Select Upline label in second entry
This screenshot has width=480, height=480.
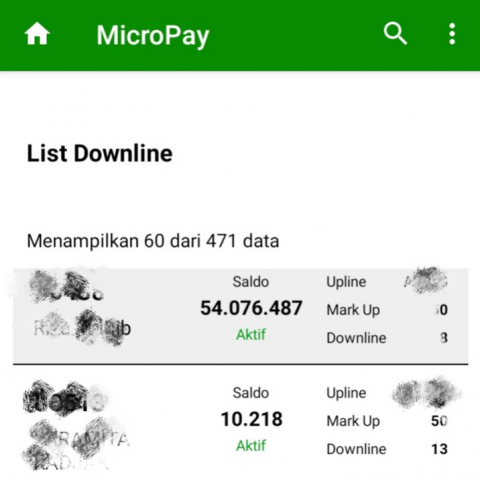coord(346,393)
